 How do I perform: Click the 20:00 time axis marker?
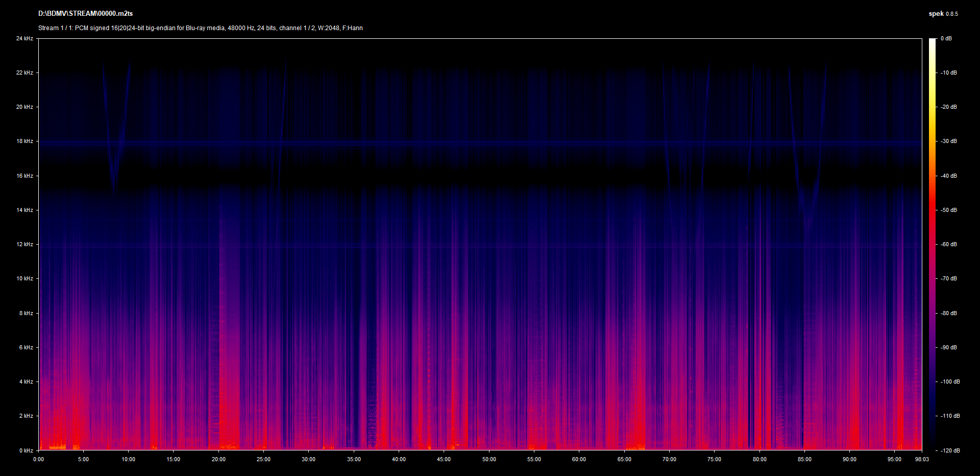click(x=218, y=459)
